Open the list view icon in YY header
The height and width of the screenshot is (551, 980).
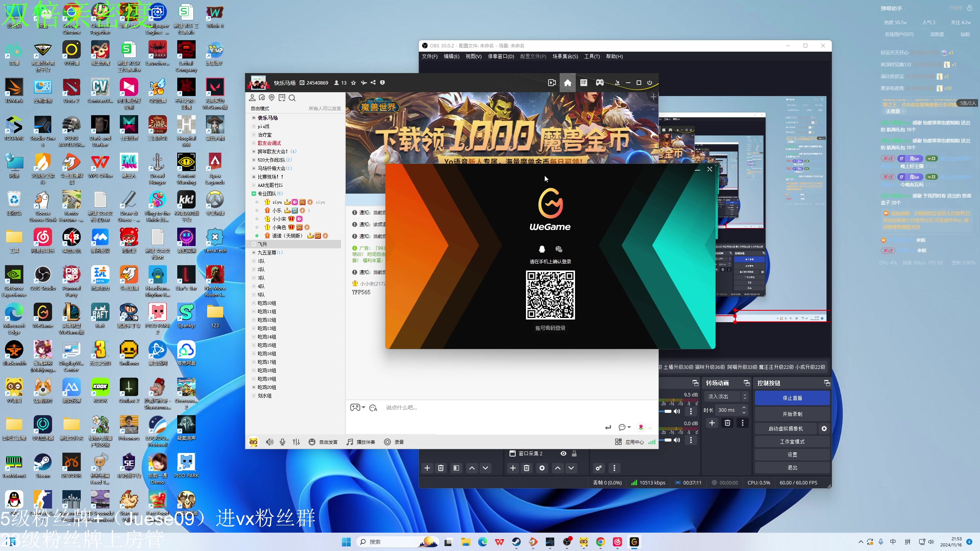coord(583,83)
